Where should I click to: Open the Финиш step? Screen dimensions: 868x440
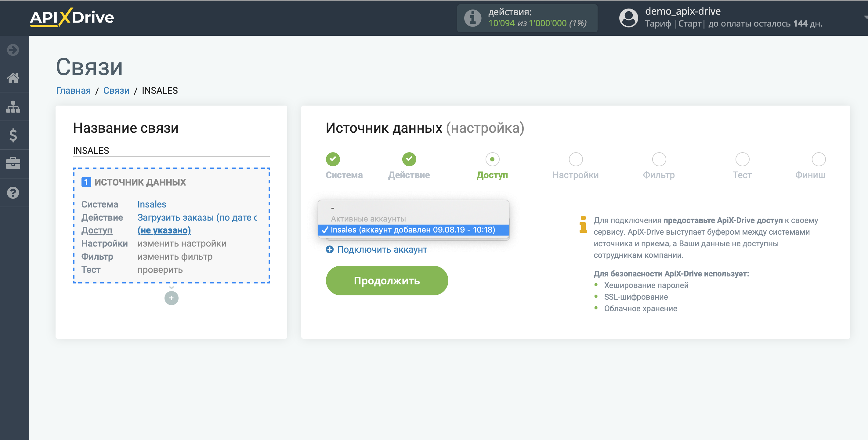[x=819, y=159]
